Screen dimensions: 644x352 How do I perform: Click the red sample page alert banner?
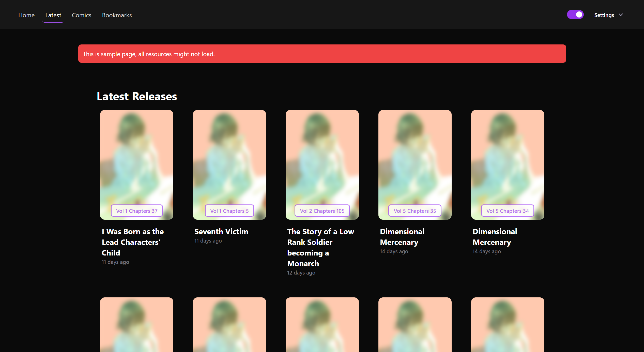pyautogui.click(x=322, y=54)
